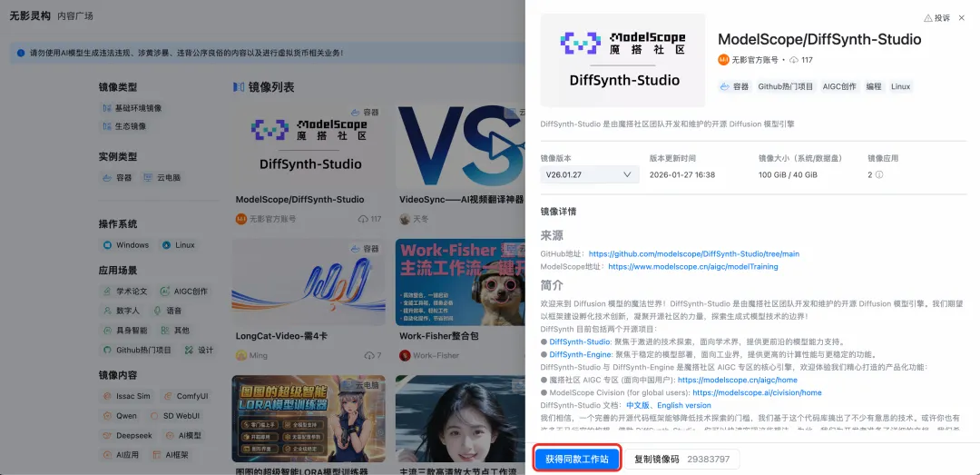This screenshot has height=475, width=980.
Task: Click the Issac Sim filter icon
Action: click(107, 397)
